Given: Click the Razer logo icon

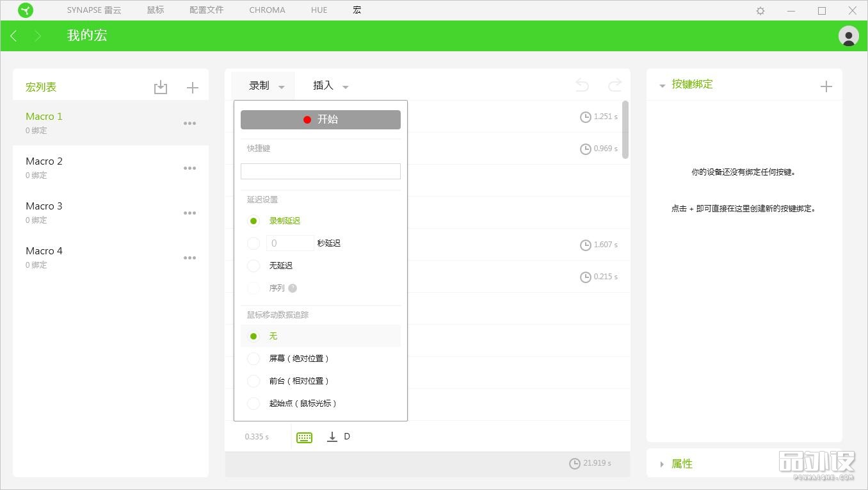Looking at the screenshot, I should pos(26,10).
